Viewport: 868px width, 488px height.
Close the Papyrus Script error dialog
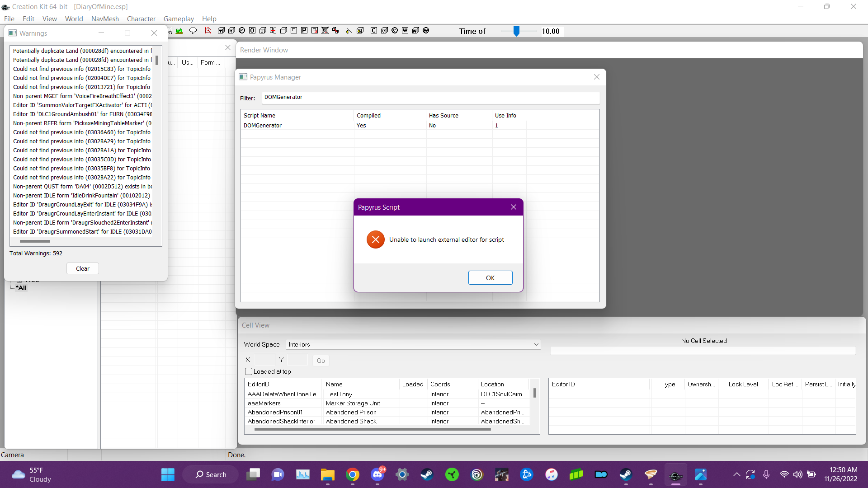514,207
